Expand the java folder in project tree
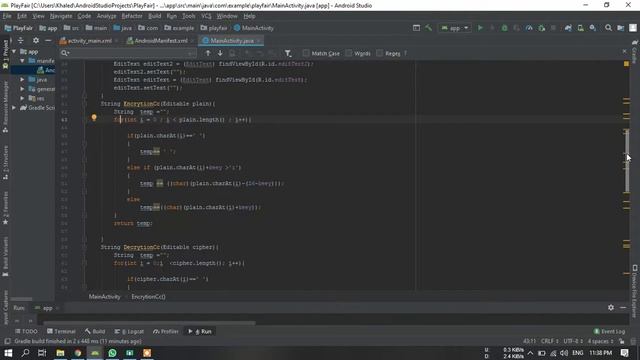640x360 pixels. point(22,80)
